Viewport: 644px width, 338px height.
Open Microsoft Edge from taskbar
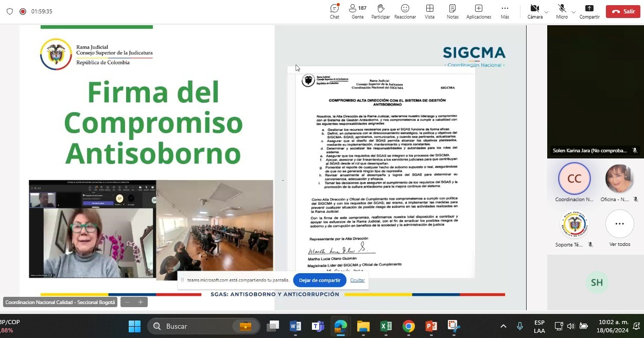[340, 326]
